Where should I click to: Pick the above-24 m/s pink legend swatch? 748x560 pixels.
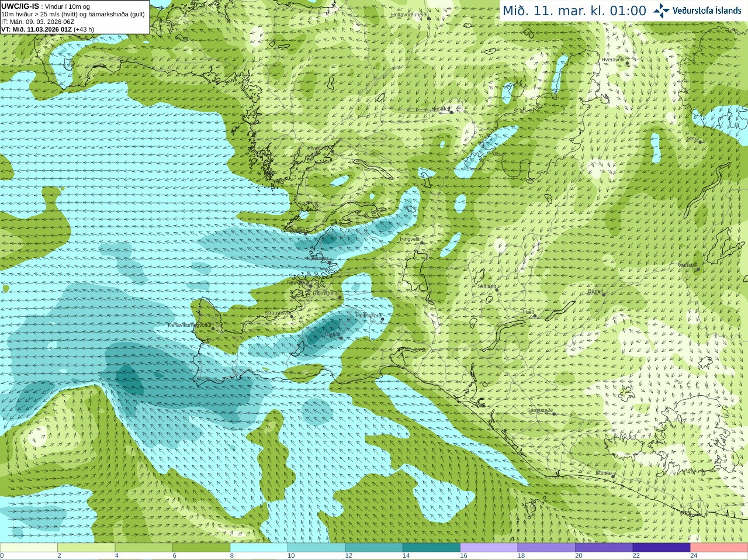click(x=719, y=548)
